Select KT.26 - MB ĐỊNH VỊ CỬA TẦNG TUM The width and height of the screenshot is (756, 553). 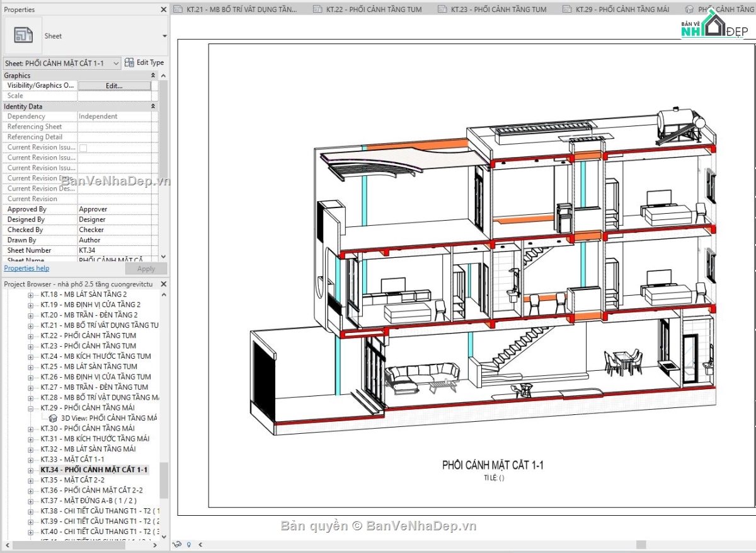[x=96, y=376]
